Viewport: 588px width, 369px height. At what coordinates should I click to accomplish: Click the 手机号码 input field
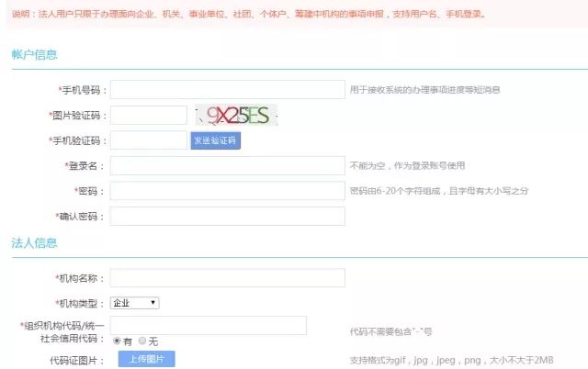click(x=227, y=90)
